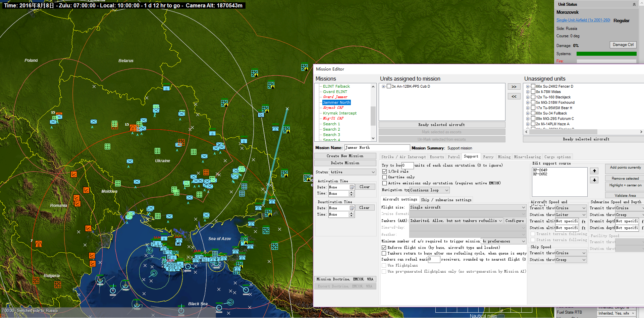This screenshot has height=318, width=644.
Task: Expand the 66x Su-24M2 Fencer D group
Action: click(x=528, y=86)
